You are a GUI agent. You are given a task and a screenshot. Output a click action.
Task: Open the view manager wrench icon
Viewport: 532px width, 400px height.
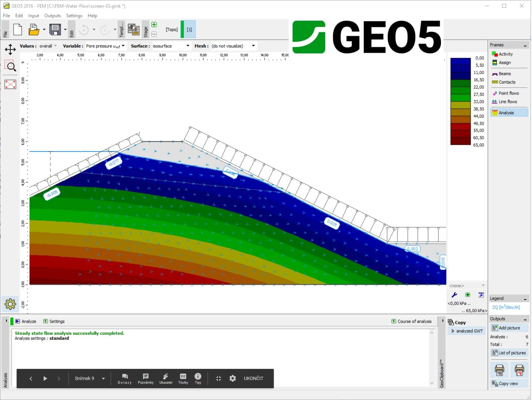(x=481, y=295)
